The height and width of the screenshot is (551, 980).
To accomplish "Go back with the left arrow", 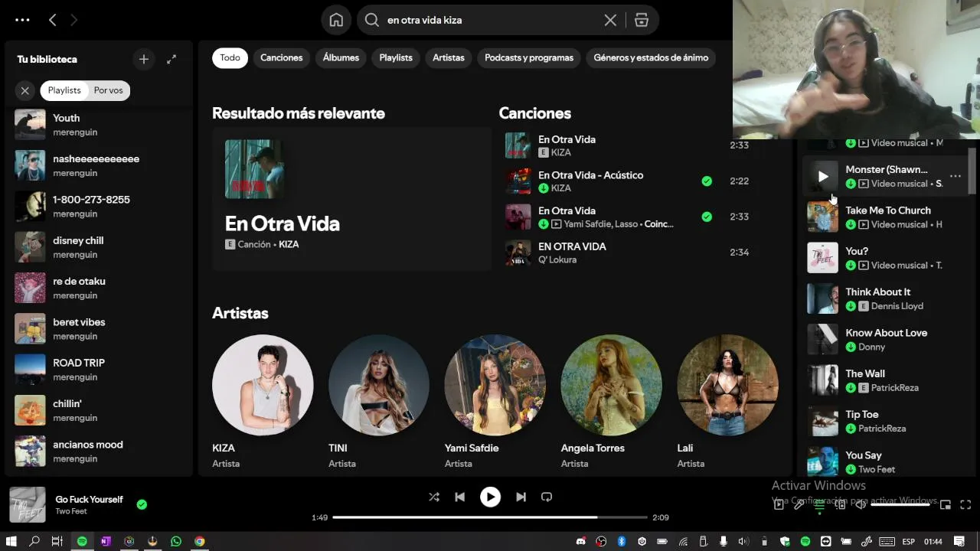I will [x=52, y=20].
